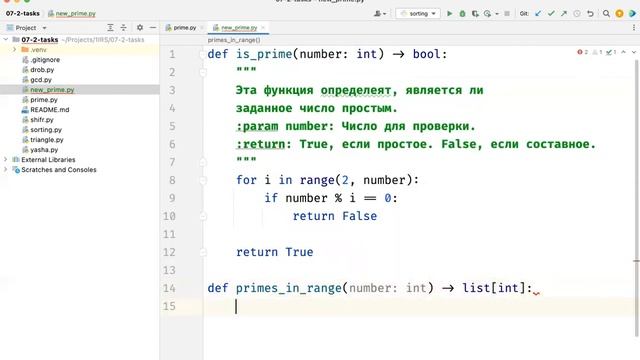Fold is_prime function at line 1
This screenshot has height=360, width=640.
[x=202, y=54]
